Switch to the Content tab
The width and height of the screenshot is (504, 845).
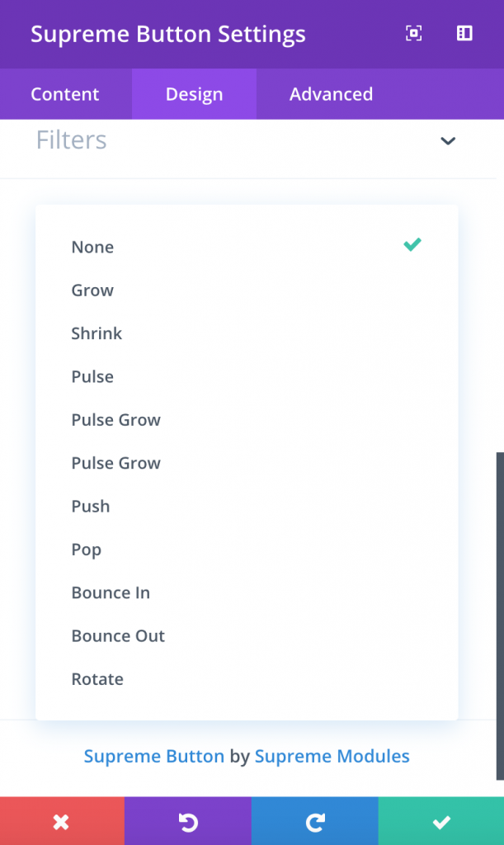[65, 94]
